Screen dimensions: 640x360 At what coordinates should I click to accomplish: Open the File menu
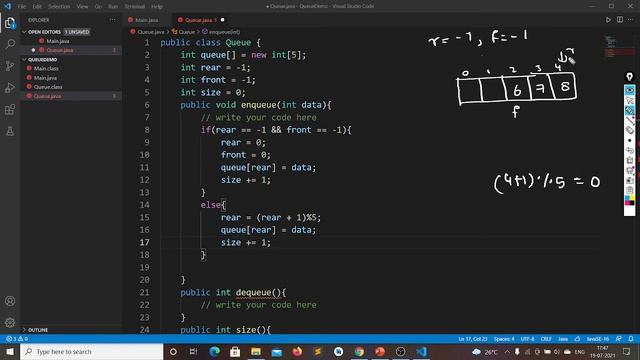click(22, 6)
